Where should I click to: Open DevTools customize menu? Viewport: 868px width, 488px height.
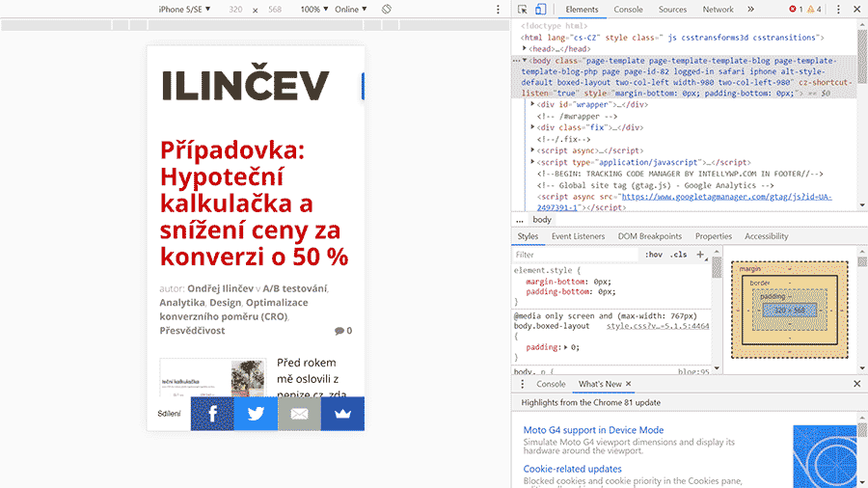(838, 9)
